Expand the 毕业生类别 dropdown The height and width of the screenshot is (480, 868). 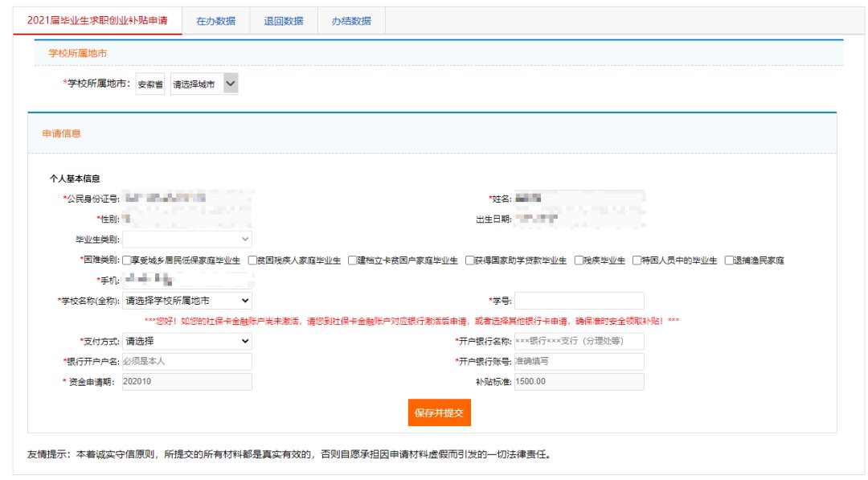tap(186, 239)
